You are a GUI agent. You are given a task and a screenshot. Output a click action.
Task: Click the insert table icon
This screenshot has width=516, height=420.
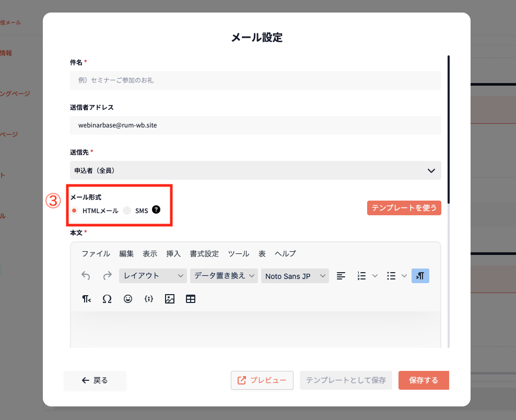[x=191, y=299]
